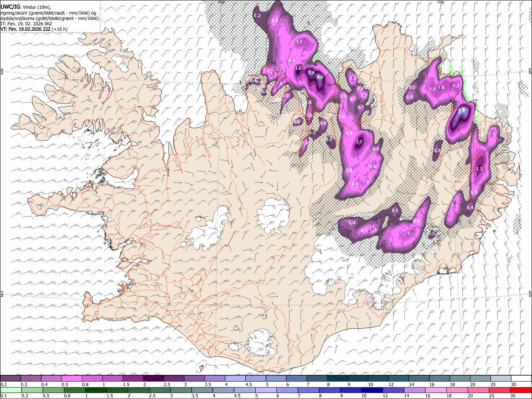This screenshot has height=399, width=532.
Task: Select the 'Vindur (10m)' header text
Action: point(37,7)
